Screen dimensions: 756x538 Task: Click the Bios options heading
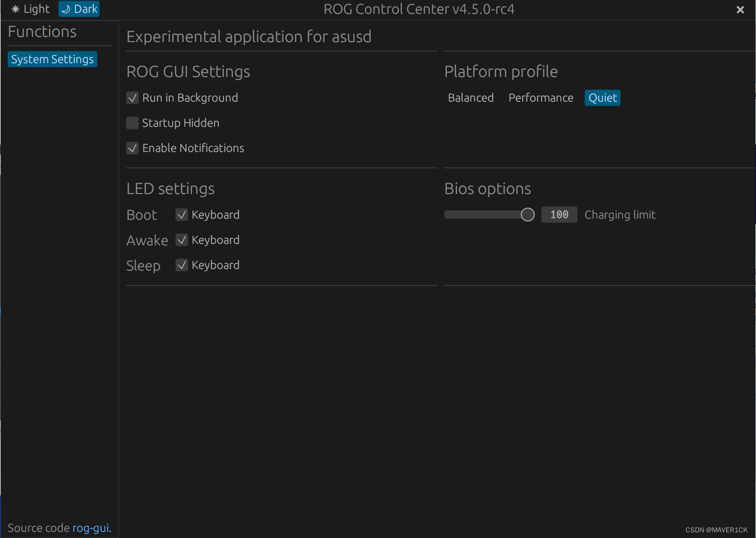click(487, 189)
